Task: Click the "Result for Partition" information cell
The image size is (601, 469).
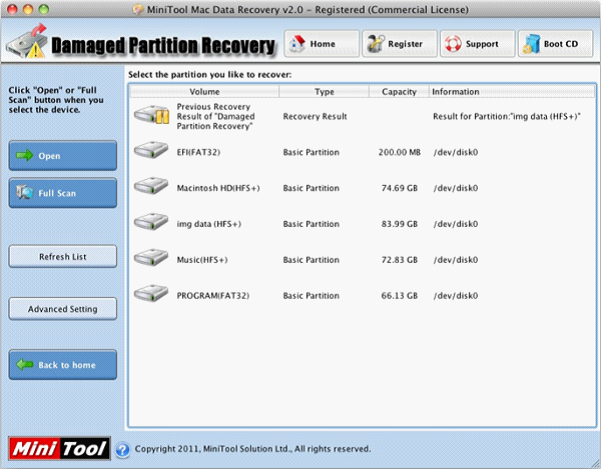Action: point(507,116)
